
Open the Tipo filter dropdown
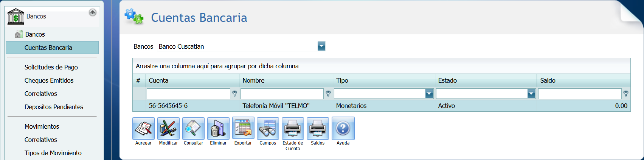(x=429, y=94)
